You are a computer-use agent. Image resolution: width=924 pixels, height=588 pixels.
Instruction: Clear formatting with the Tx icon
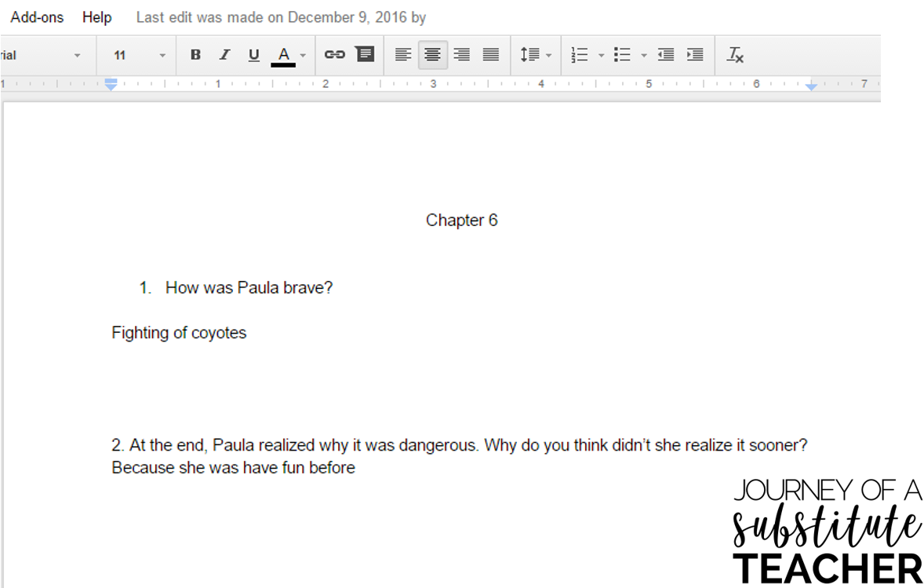click(735, 55)
